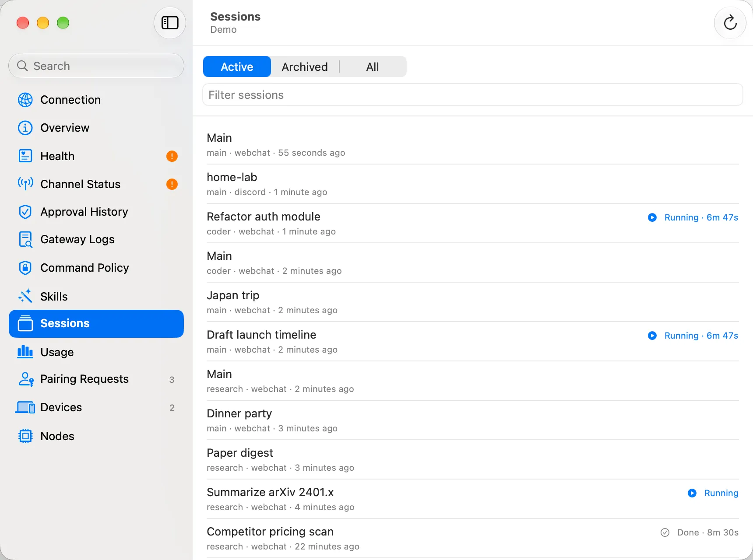Open the Paper digest session

473,460
